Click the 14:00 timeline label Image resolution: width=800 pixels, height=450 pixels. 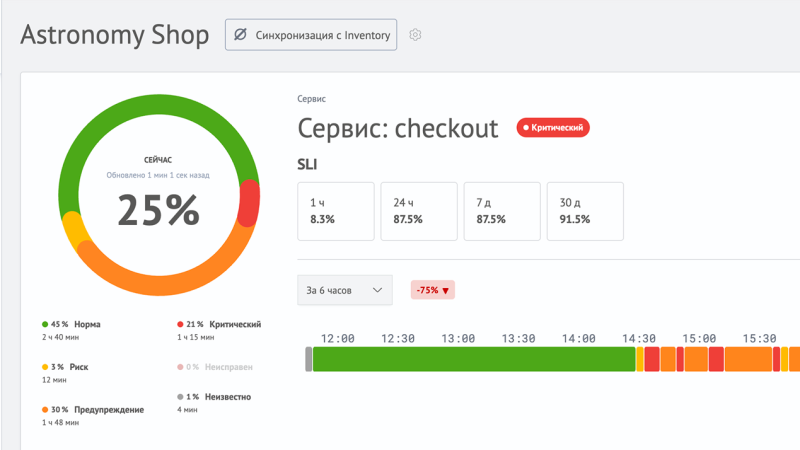pos(579,339)
